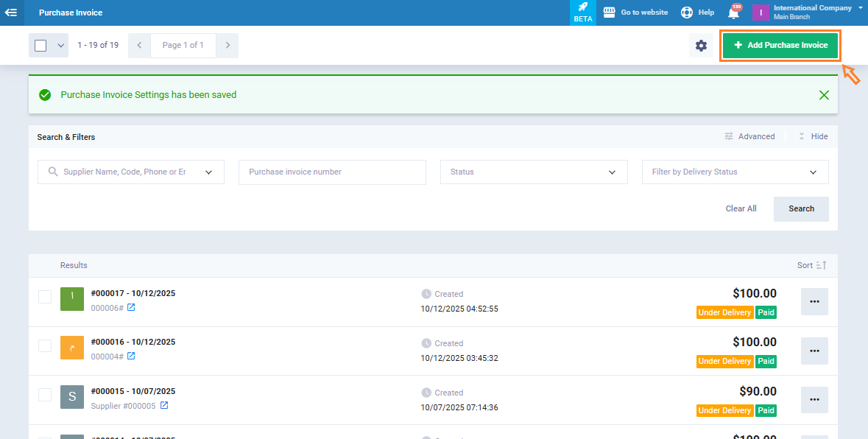Toggle sort order icon in Results
868x439 pixels.
click(x=822, y=265)
